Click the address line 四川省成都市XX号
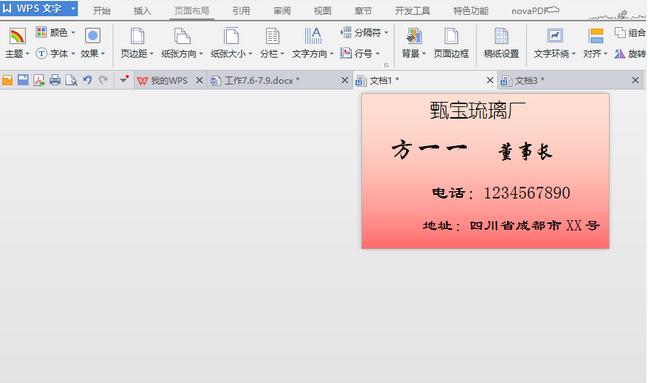650x383 pixels. click(x=534, y=225)
